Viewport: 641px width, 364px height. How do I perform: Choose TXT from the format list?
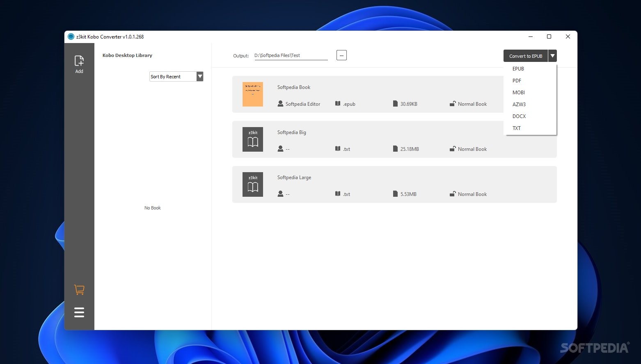[517, 128]
